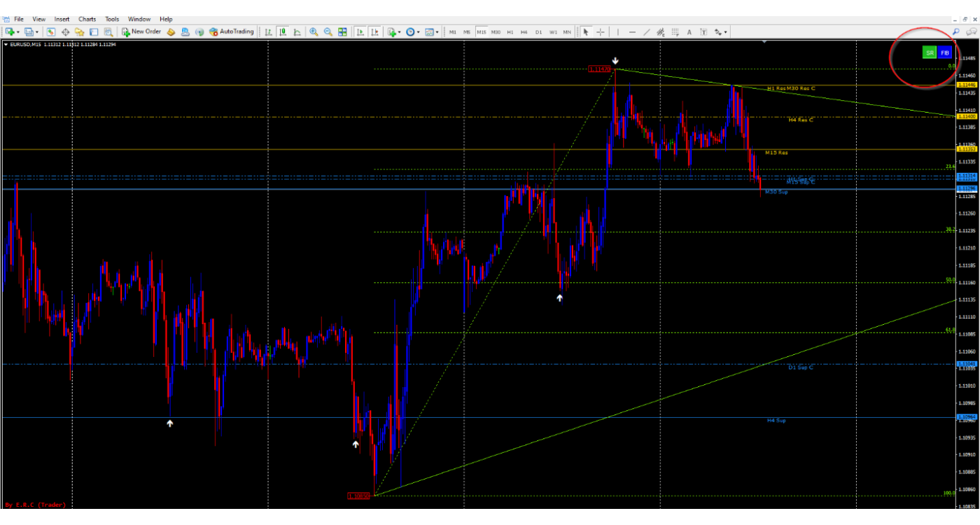Select the text label 'A' tool
Screen dimensions: 980x525
click(689, 31)
